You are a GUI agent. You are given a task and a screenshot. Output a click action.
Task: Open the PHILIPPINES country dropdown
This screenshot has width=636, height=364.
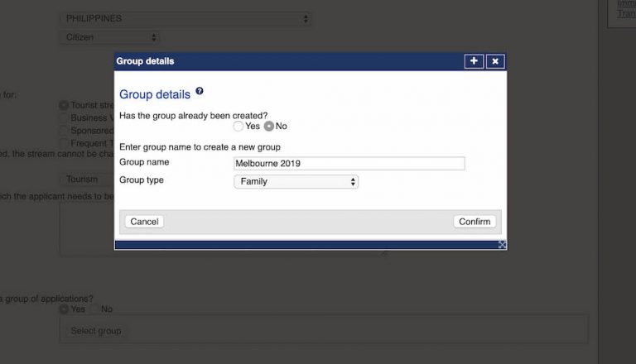(186, 18)
